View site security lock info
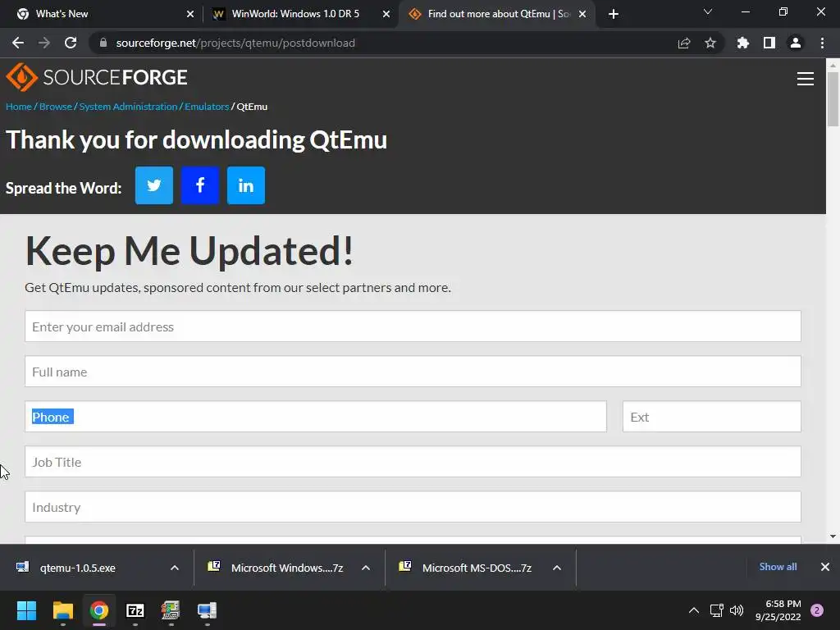The width and height of the screenshot is (840, 630). pos(103,43)
